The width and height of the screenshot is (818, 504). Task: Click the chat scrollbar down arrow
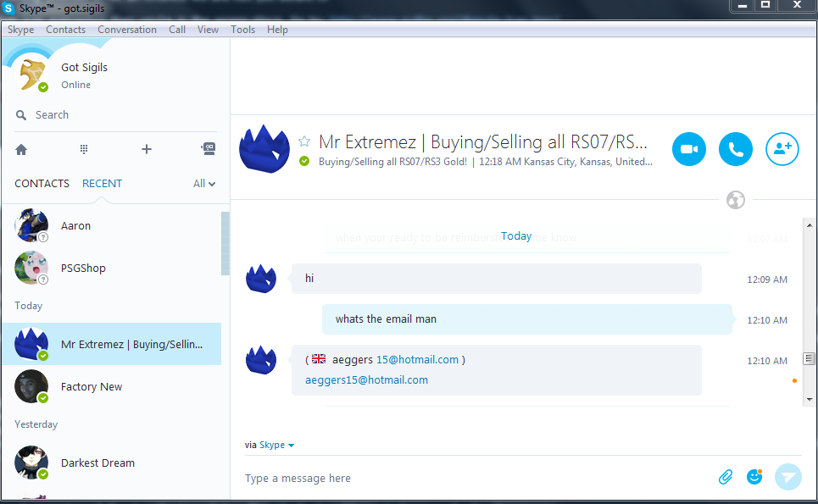[810, 400]
